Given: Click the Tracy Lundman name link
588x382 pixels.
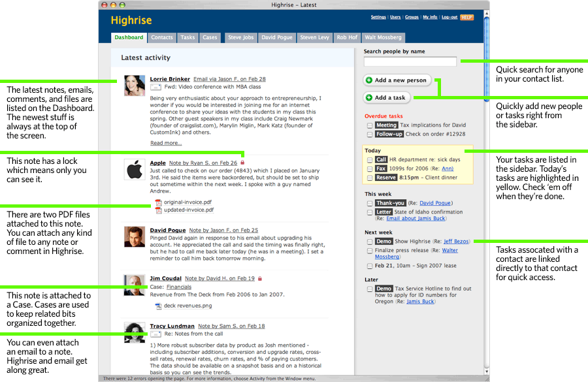Looking at the screenshot, I should point(172,326).
